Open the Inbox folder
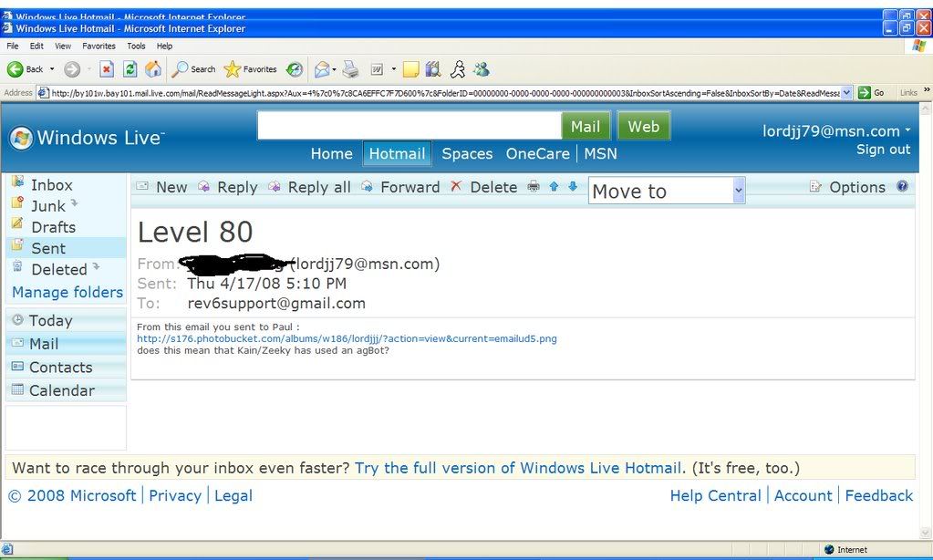Screen dimensions: 933x560 pyautogui.click(x=51, y=185)
